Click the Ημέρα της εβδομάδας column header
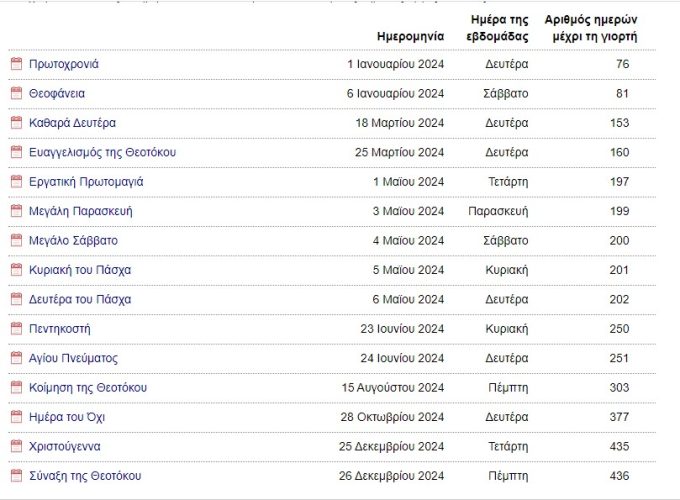 point(497,28)
